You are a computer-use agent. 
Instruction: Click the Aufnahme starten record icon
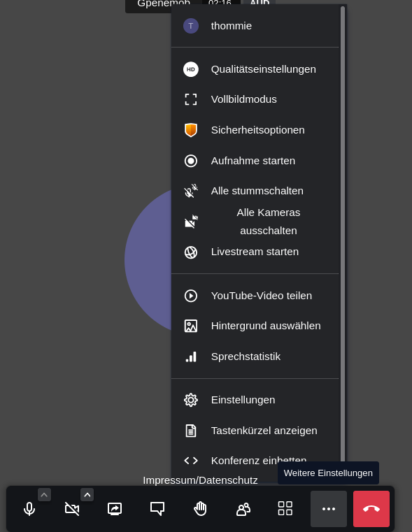coord(191,161)
